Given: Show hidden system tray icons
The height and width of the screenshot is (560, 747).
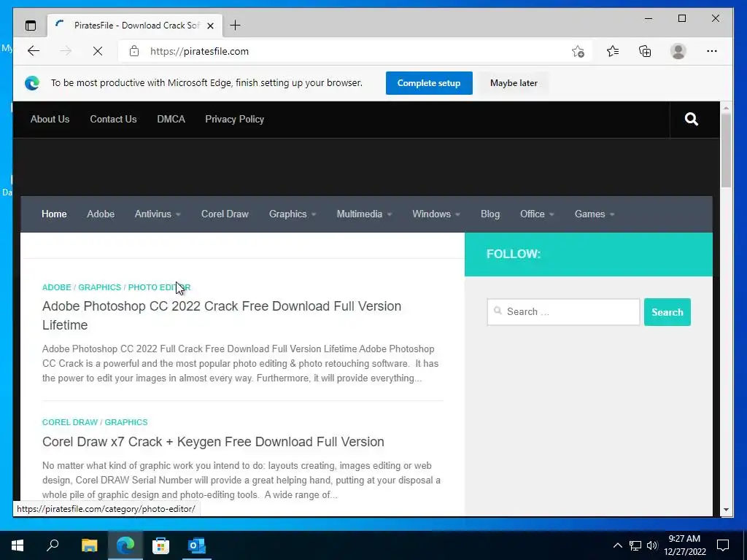Looking at the screenshot, I should (x=617, y=545).
